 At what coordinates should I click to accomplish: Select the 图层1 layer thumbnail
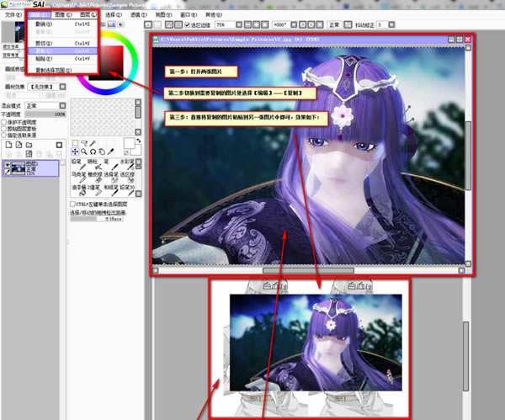tap(19, 168)
